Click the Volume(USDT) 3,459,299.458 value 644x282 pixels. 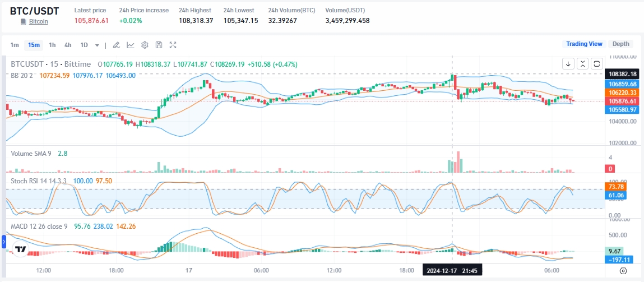(x=348, y=21)
